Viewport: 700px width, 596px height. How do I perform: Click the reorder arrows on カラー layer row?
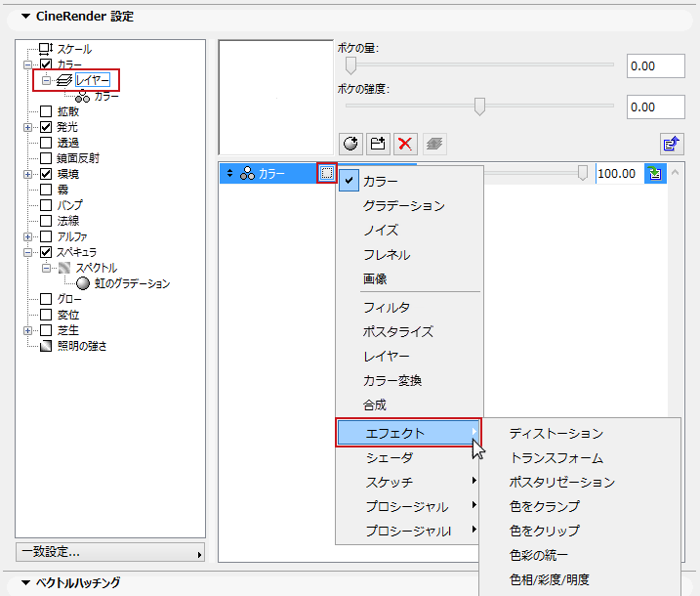pyautogui.click(x=229, y=173)
